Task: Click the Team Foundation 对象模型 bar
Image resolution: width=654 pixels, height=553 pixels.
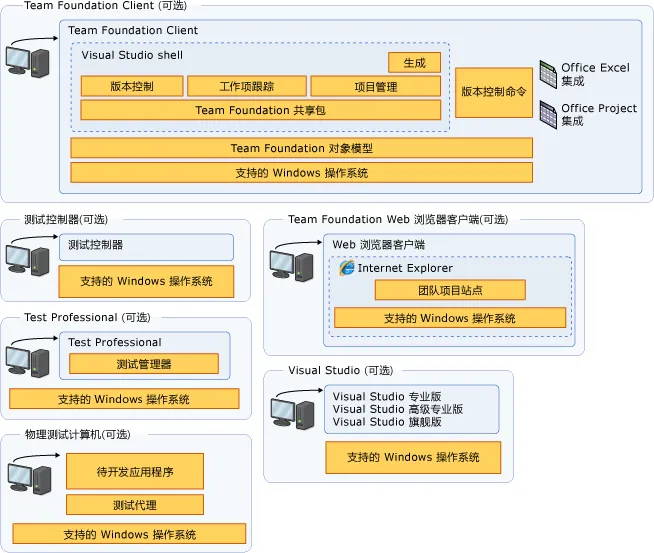Action: (302, 148)
